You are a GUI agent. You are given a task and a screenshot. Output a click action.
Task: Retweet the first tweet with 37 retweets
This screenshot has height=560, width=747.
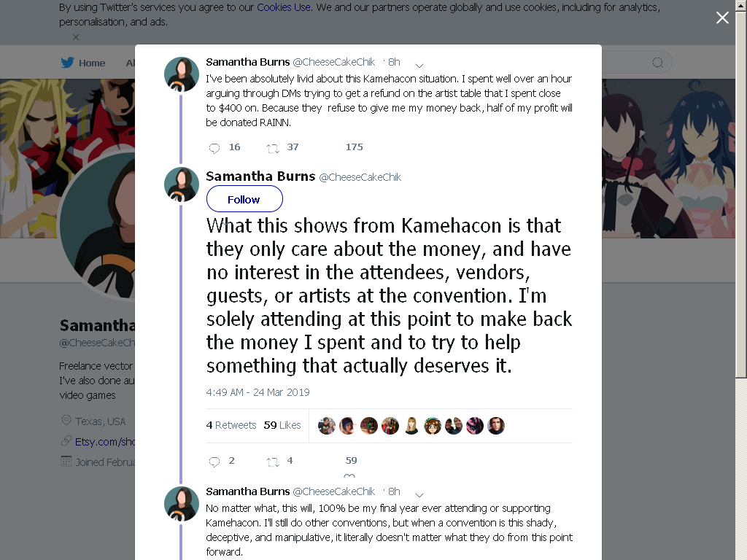pyautogui.click(x=273, y=148)
